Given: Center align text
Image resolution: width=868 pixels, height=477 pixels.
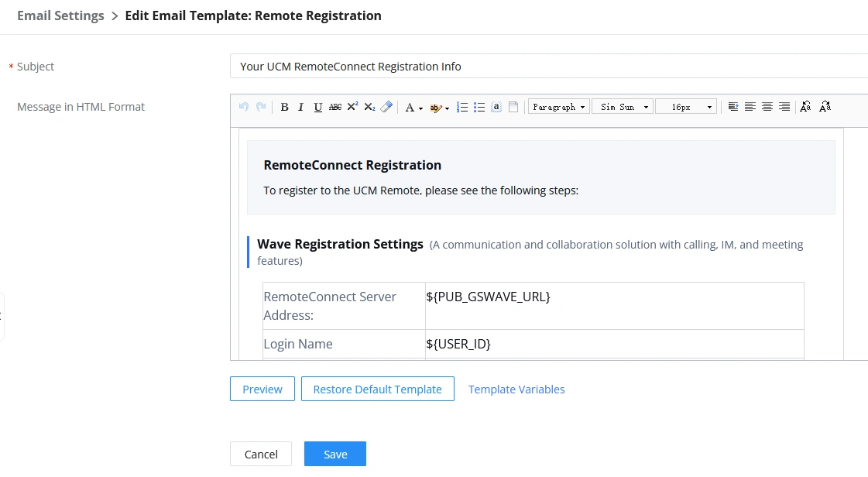Looking at the screenshot, I should [767, 107].
